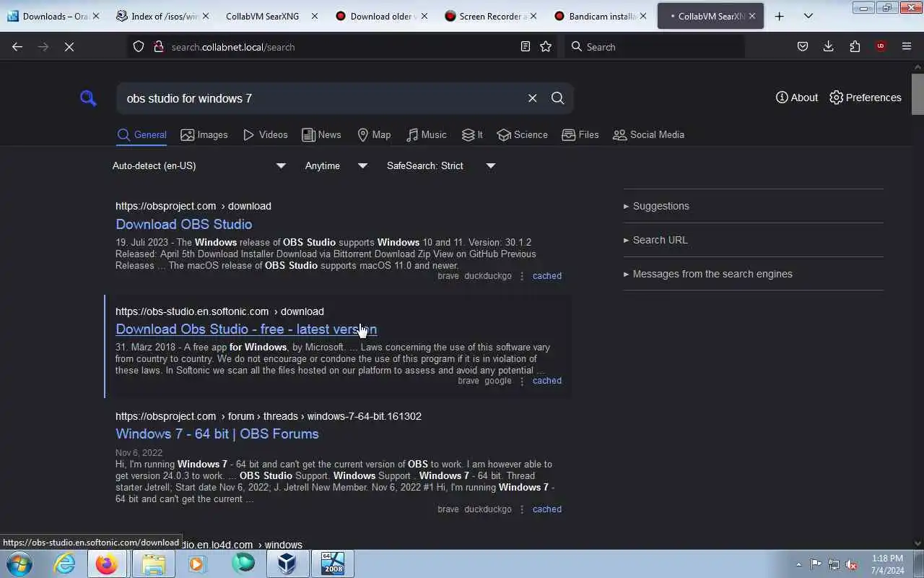This screenshot has width=924, height=578.
Task: Open SearXNG Preferences
Action: tap(866, 98)
